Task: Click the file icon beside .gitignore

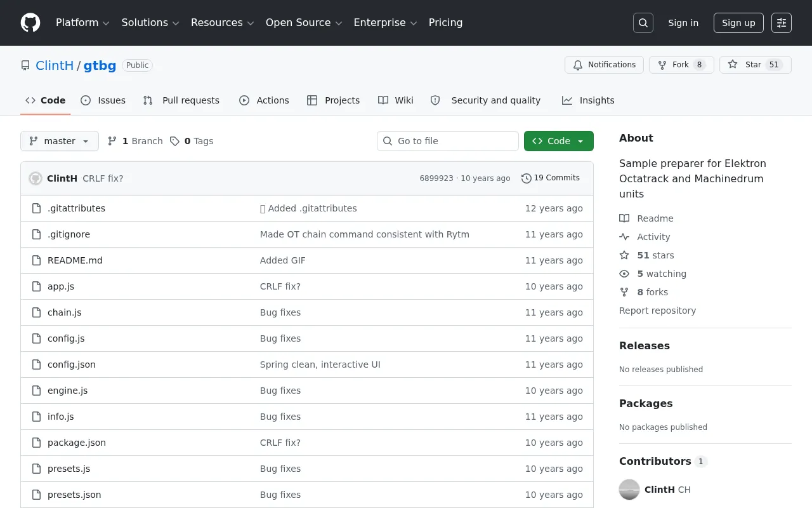Action: tap(37, 234)
